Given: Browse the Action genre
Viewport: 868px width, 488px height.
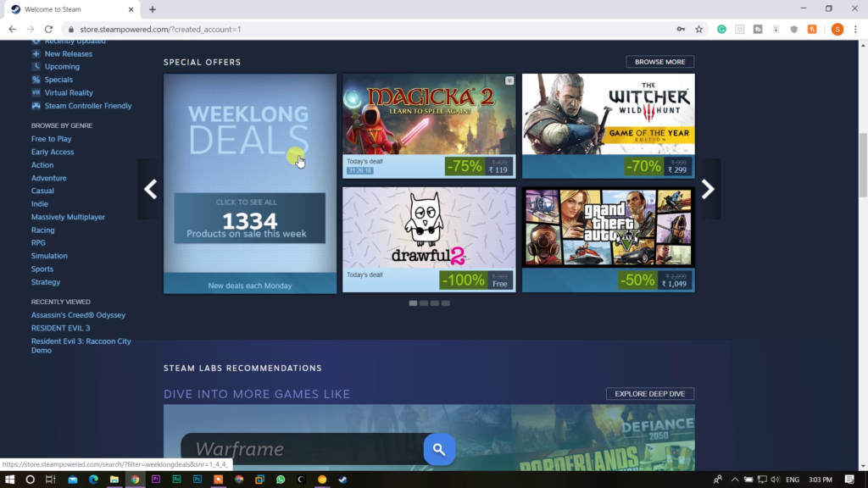Looking at the screenshot, I should 42,165.
